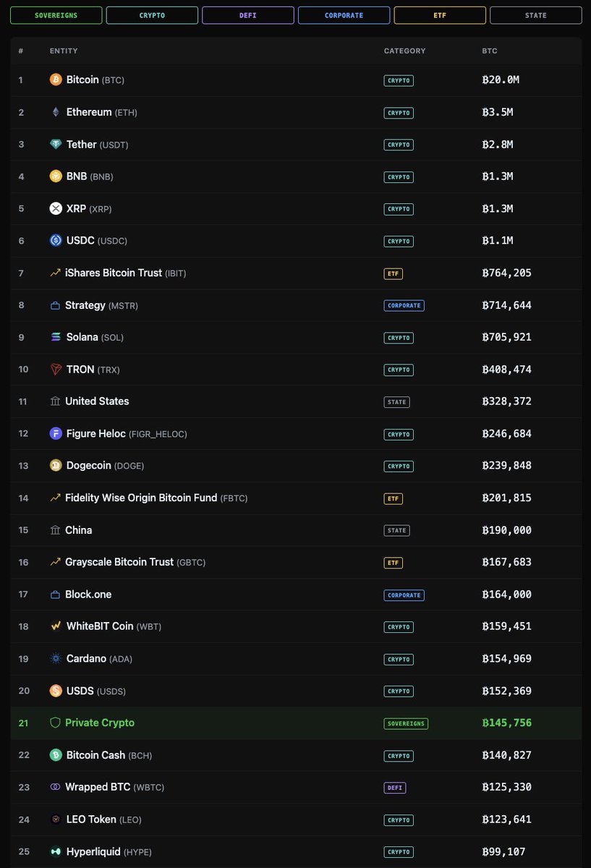The image size is (591, 868).
Task: Select the Corporate filter tab
Action: pos(344,15)
